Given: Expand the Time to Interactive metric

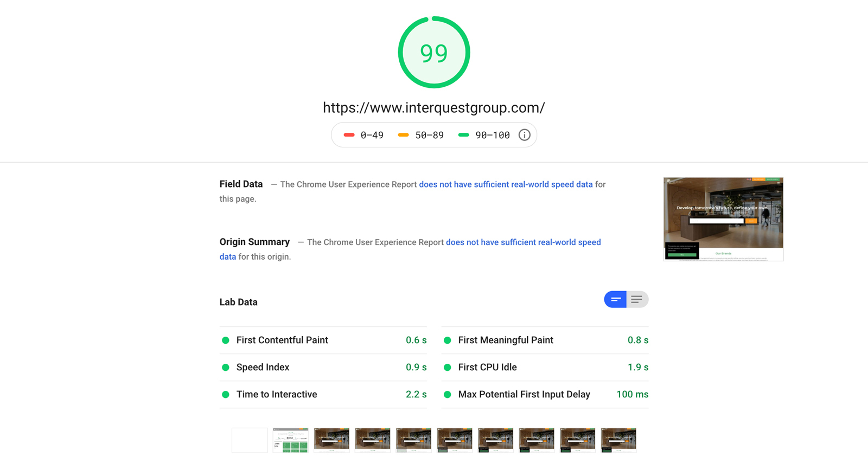Looking at the screenshot, I should (323, 395).
